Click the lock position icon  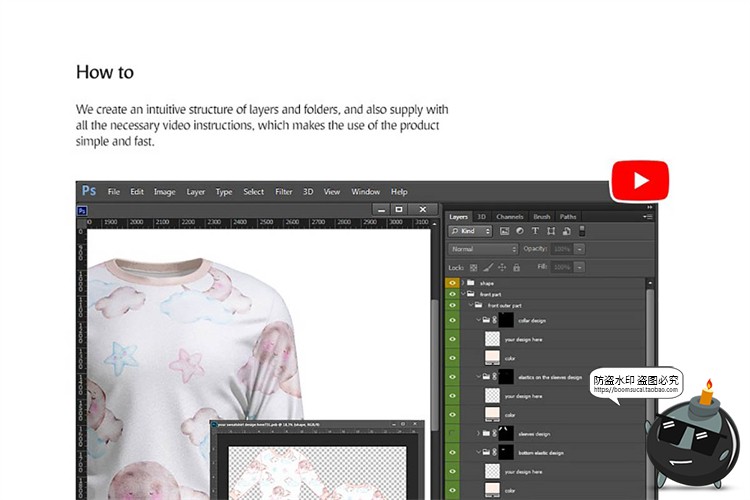click(502, 268)
